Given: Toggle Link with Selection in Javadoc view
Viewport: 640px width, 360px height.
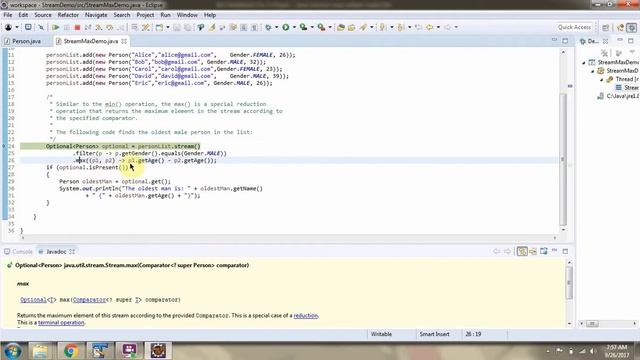Looking at the screenshot, I should click(522, 251).
